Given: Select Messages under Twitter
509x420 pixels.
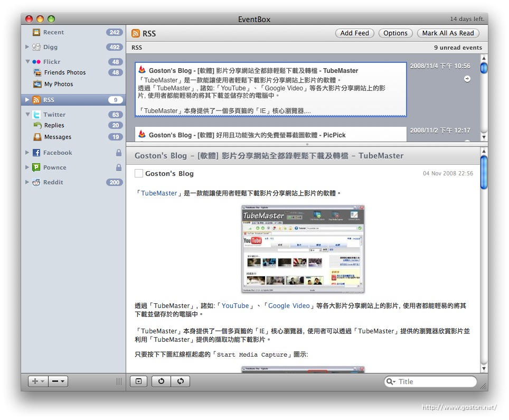Looking at the screenshot, I should (73, 137).
